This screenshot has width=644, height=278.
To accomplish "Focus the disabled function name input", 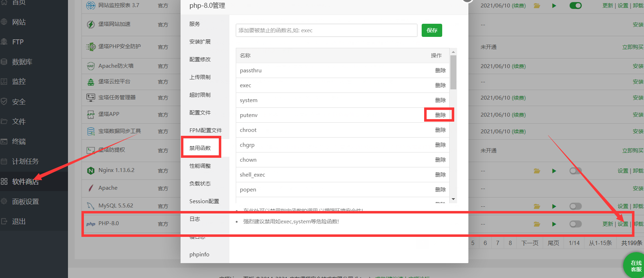I will pyautogui.click(x=326, y=30).
